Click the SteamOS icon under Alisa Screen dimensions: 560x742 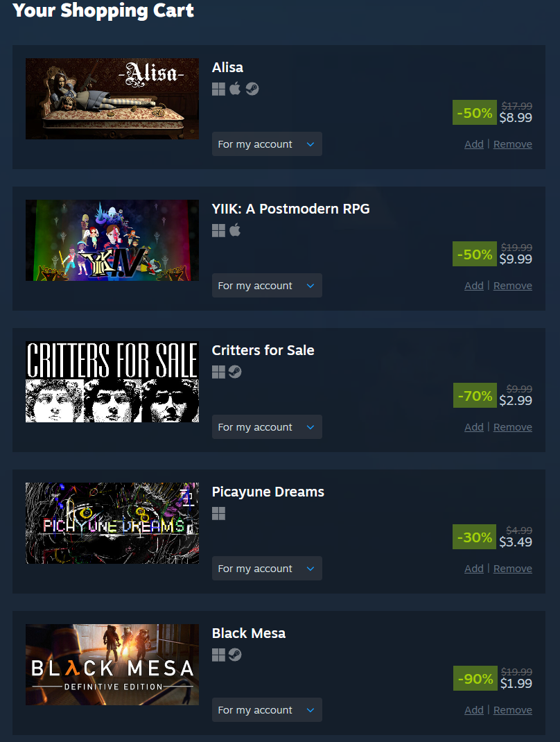(x=252, y=89)
